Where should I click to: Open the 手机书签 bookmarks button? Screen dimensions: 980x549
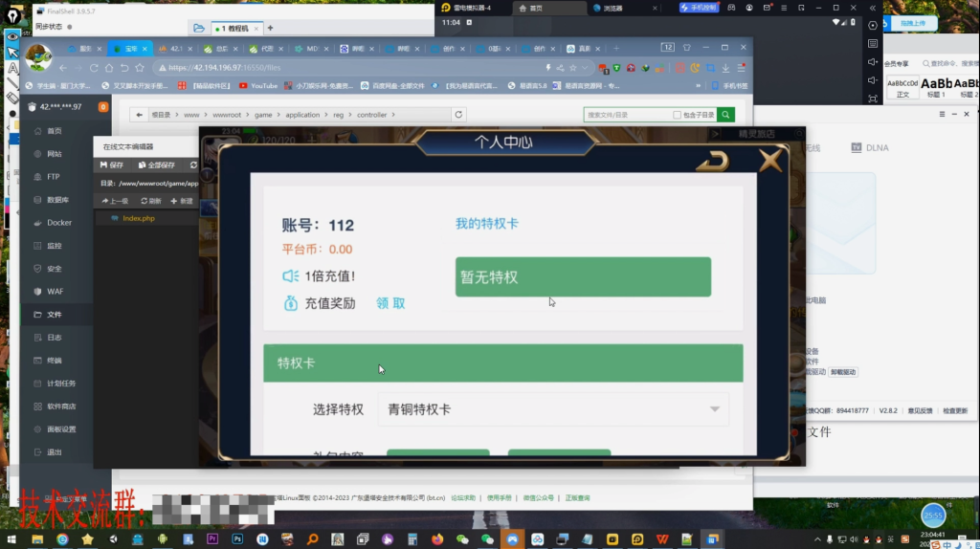(x=730, y=85)
